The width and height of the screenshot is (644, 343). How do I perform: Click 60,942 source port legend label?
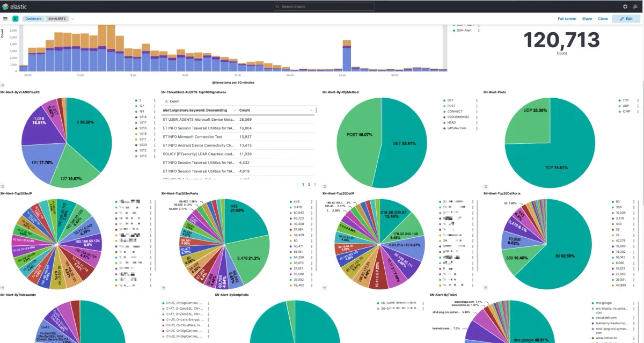coord(298,213)
